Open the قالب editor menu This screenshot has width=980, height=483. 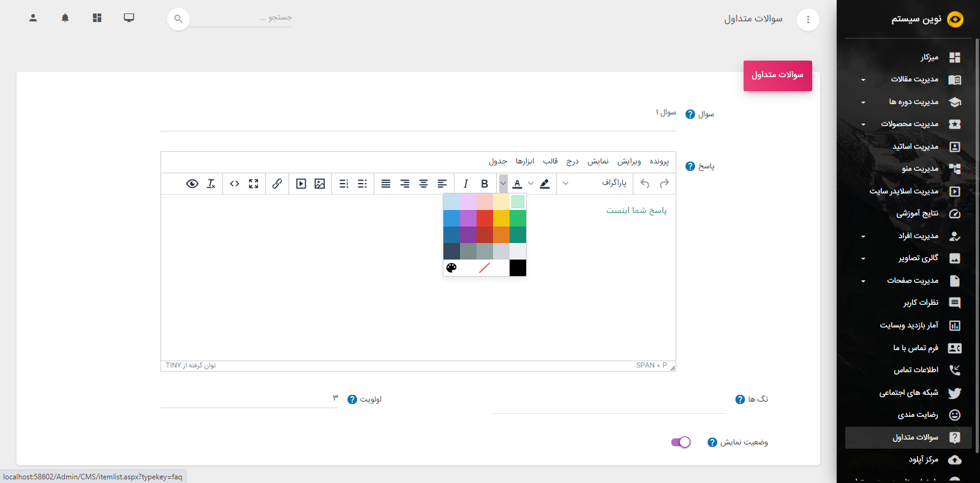click(550, 162)
